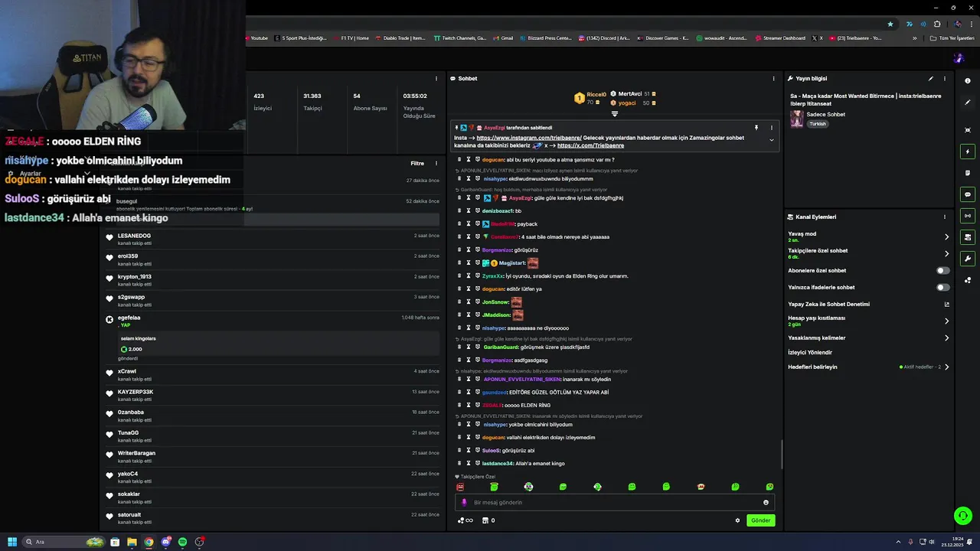The image size is (980, 551).
Task: Open emoji picker in chat input
Action: point(766,503)
